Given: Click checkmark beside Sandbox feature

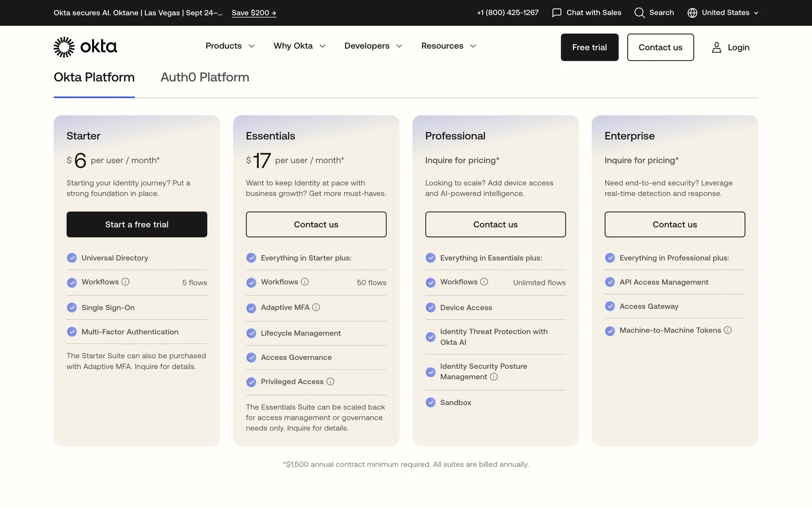Looking at the screenshot, I should [431, 403].
